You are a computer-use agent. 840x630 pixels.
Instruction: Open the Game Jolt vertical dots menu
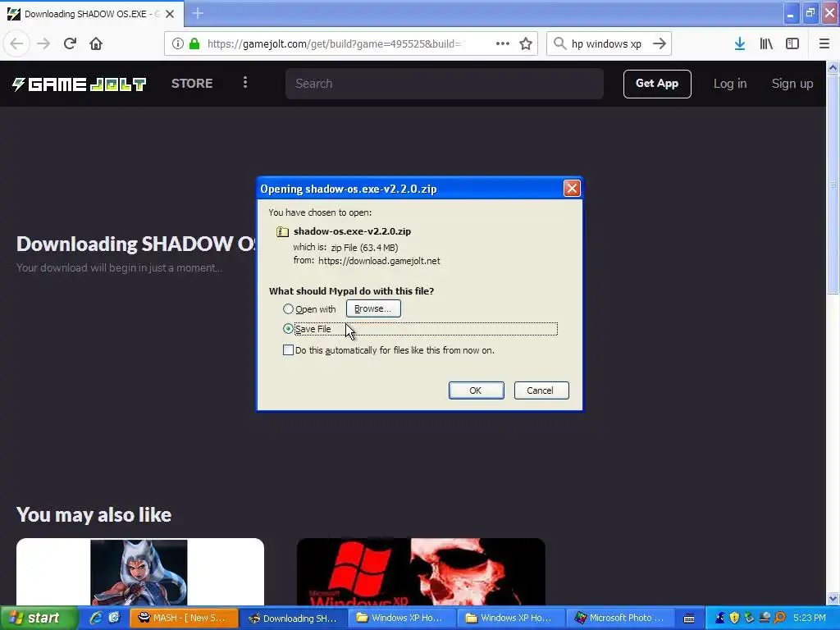pos(245,83)
